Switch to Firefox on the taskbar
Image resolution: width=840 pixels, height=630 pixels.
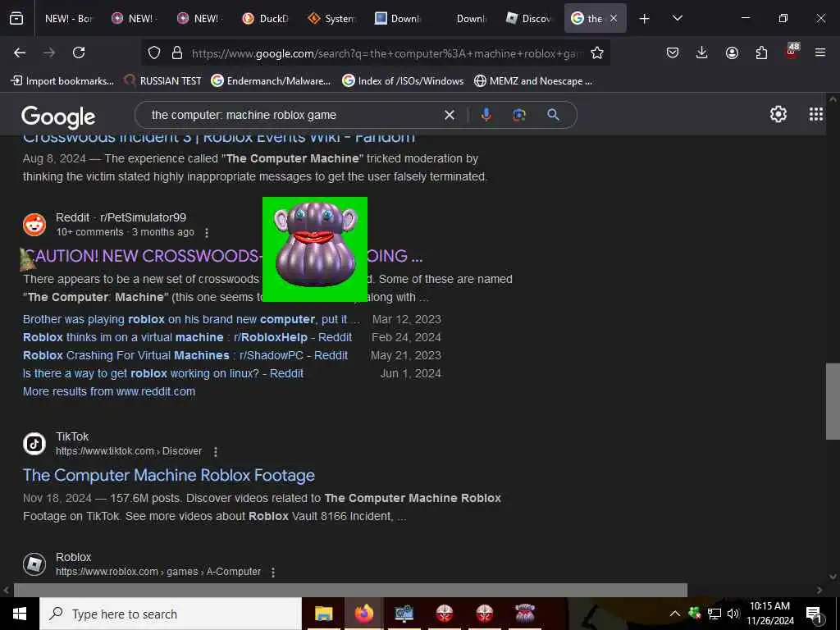coord(363,614)
